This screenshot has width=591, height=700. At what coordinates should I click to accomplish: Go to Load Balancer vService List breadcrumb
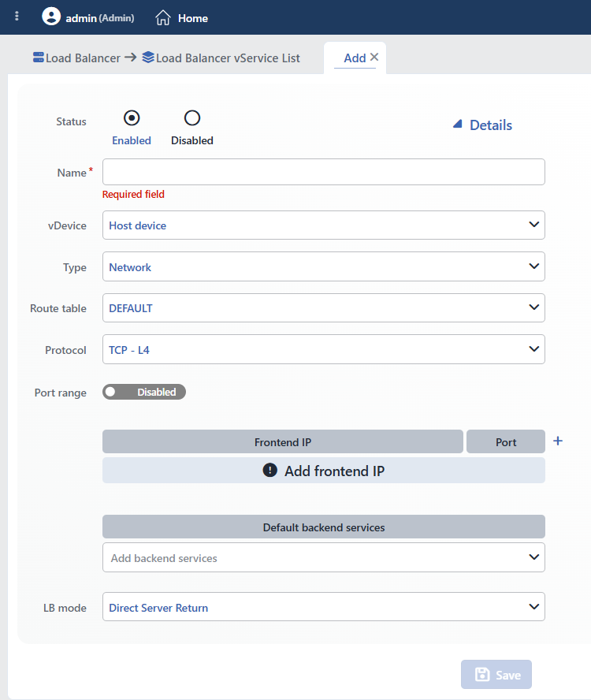tap(228, 58)
